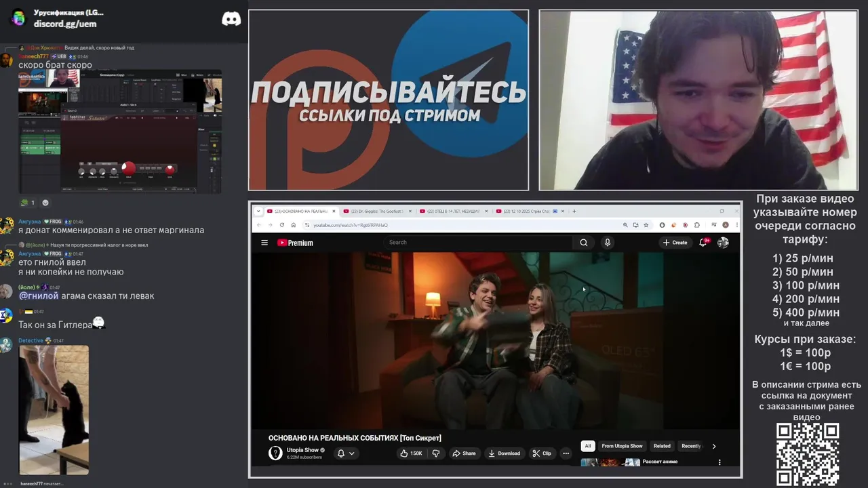Go back in the Chrome browser
868x488 pixels.
[x=259, y=225]
